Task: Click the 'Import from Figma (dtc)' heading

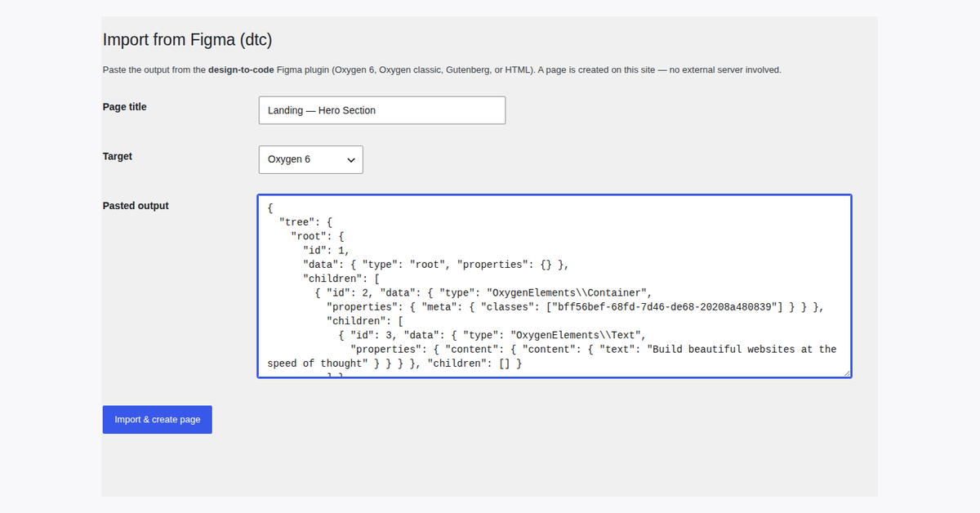Action: (x=187, y=39)
